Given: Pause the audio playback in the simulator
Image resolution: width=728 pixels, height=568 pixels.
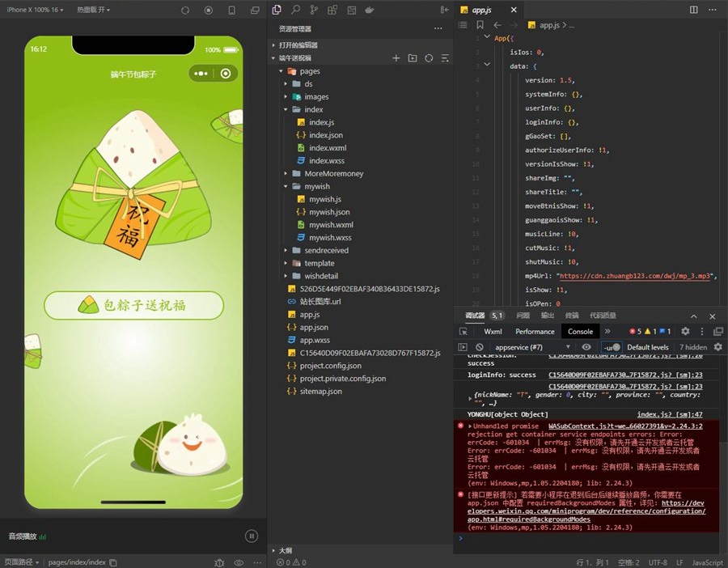Looking at the screenshot, I should point(251,536).
